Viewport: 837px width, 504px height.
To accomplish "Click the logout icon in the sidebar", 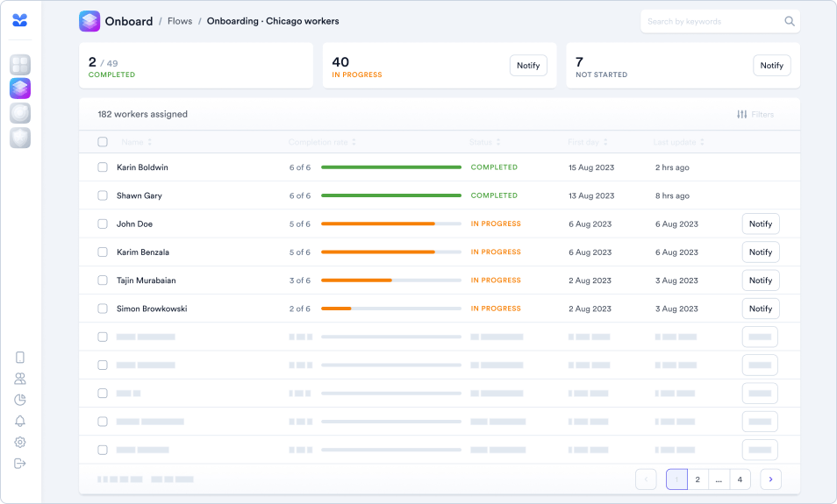I will [20, 464].
